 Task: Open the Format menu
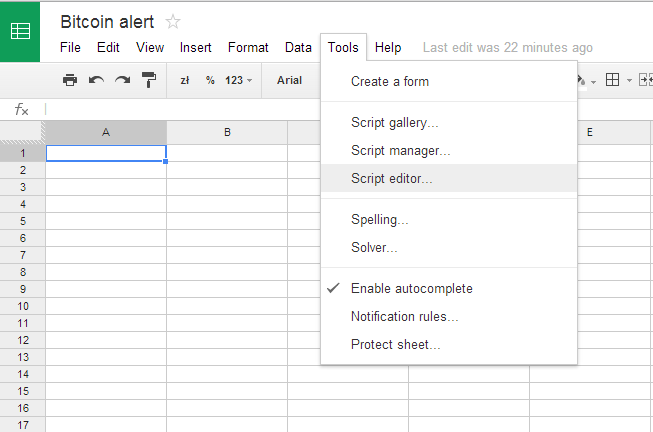[x=248, y=47]
